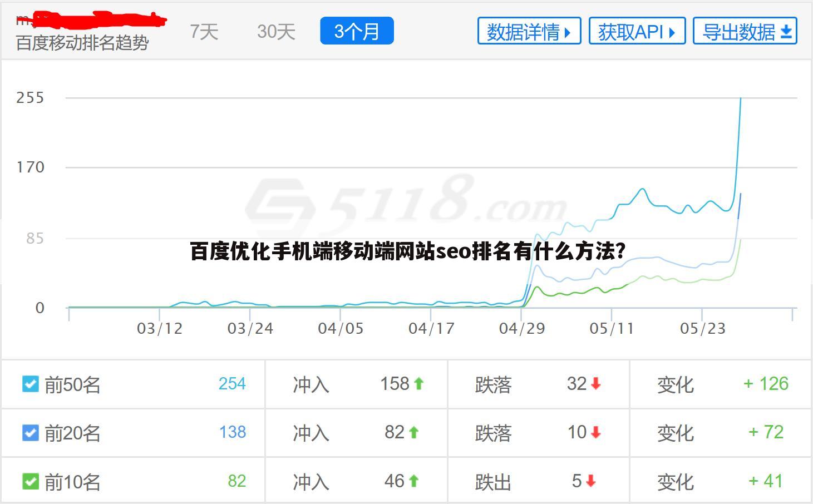
Task: Click the green up arrow beside 158
Action: coord(419,383)
